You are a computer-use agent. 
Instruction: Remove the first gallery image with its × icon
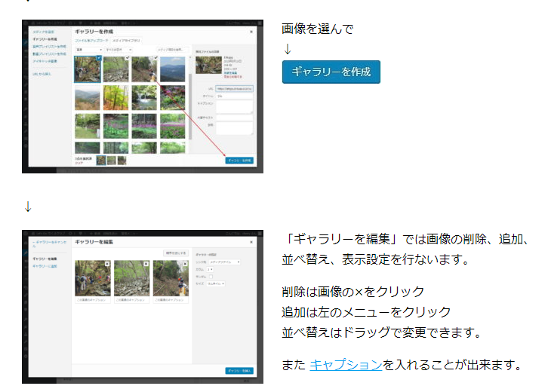(108, 264)
